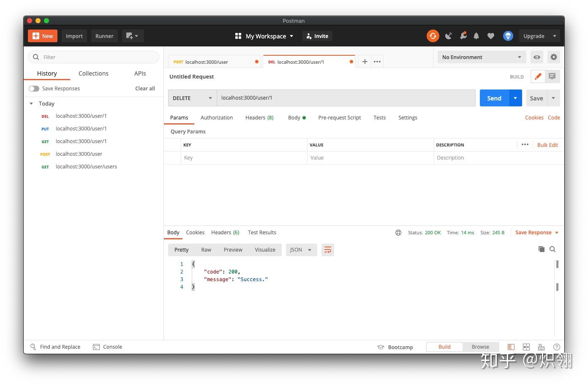Click the Send button

click(x=494, y=98)
